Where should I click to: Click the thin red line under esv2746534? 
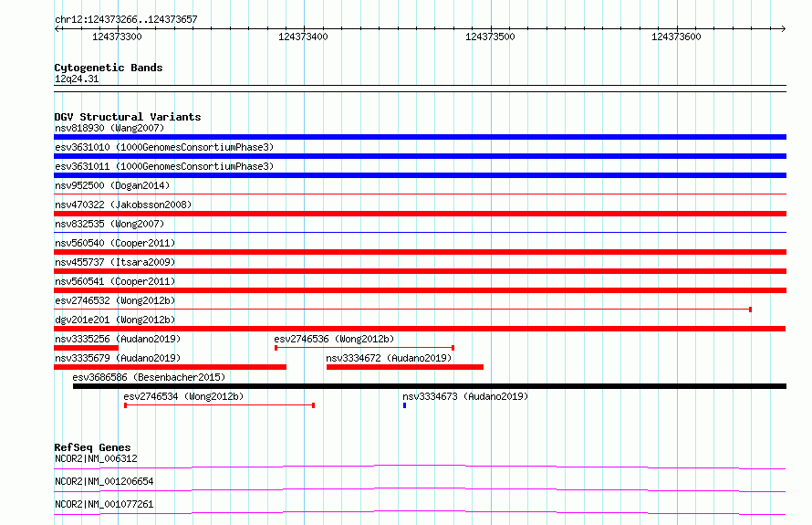[220, 405]
